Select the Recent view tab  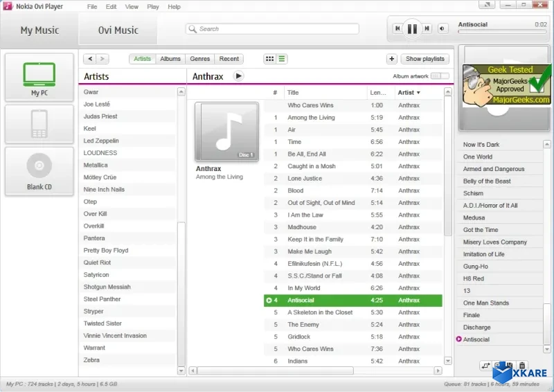pyautogui.click(x=229, y=59)
